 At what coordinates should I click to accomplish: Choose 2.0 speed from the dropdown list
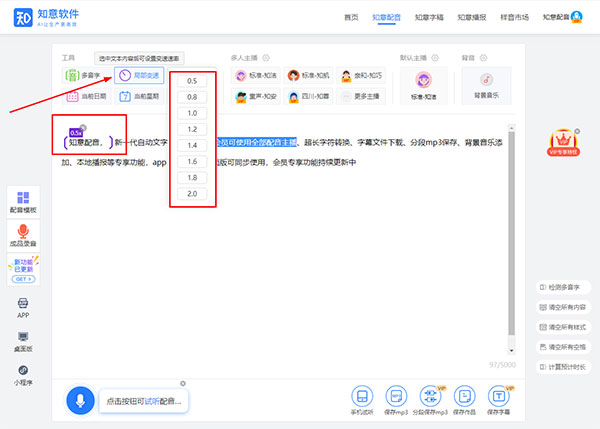[191, 194]
